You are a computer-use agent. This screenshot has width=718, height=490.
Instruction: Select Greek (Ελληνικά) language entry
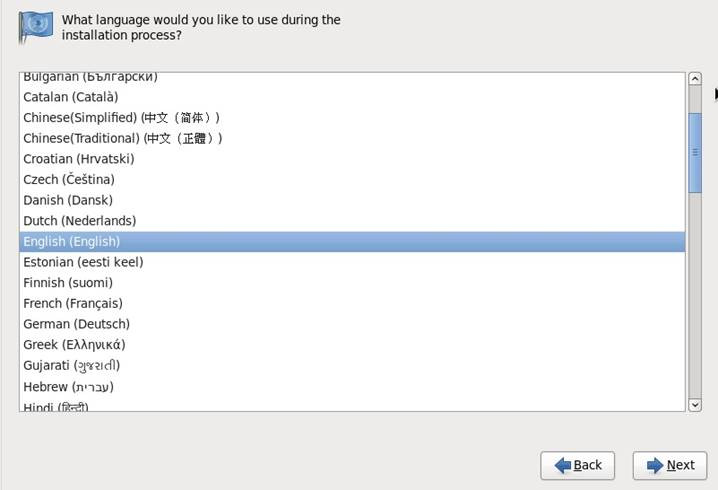tap(75, 345)
